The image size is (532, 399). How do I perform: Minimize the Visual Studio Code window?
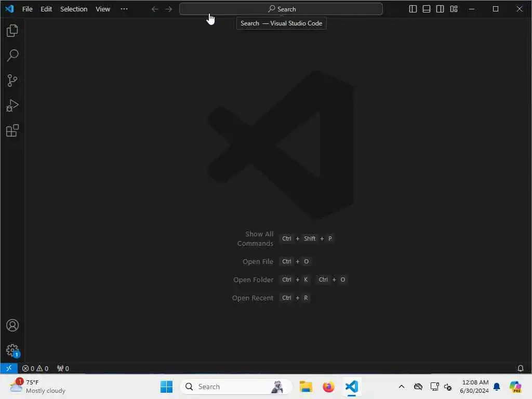472,9
